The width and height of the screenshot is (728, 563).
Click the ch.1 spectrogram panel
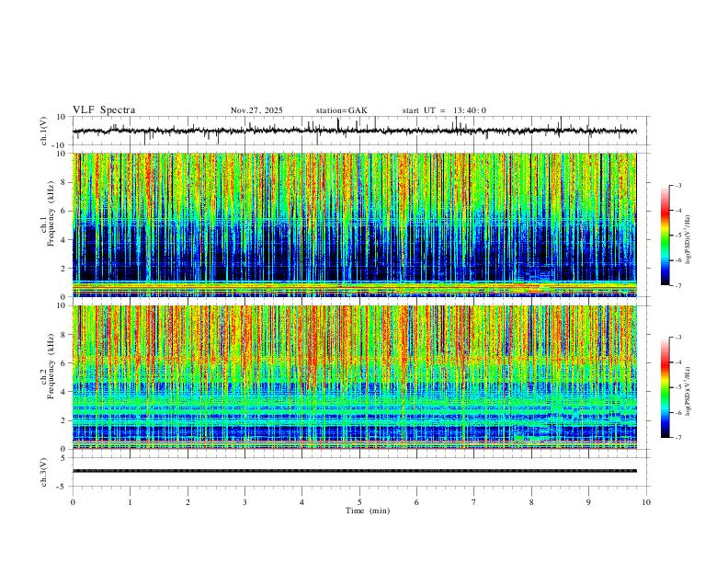(x=354, y=224)
